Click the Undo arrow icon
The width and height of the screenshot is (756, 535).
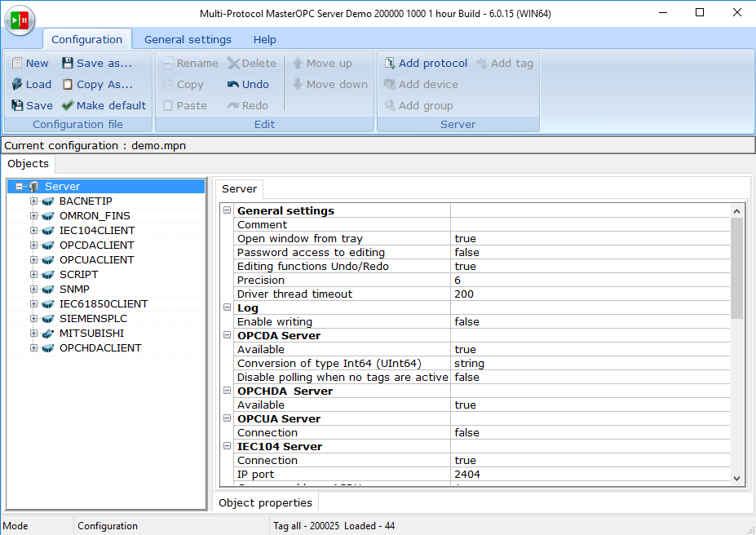(233, 84)
